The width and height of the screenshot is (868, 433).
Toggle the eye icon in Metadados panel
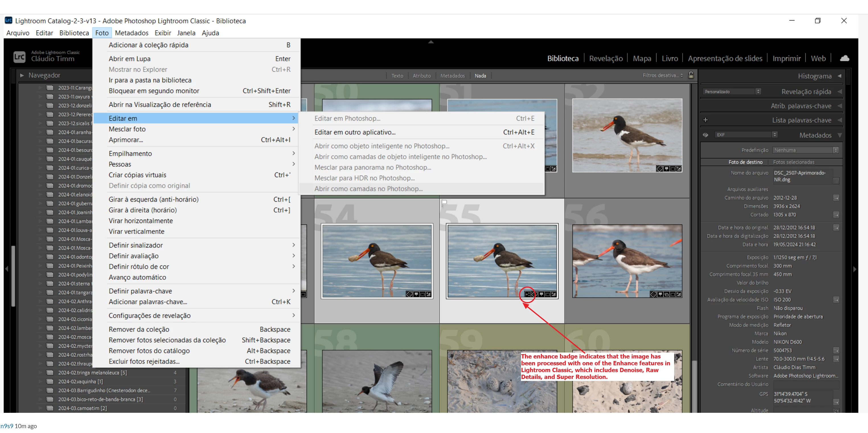point(705,135)
